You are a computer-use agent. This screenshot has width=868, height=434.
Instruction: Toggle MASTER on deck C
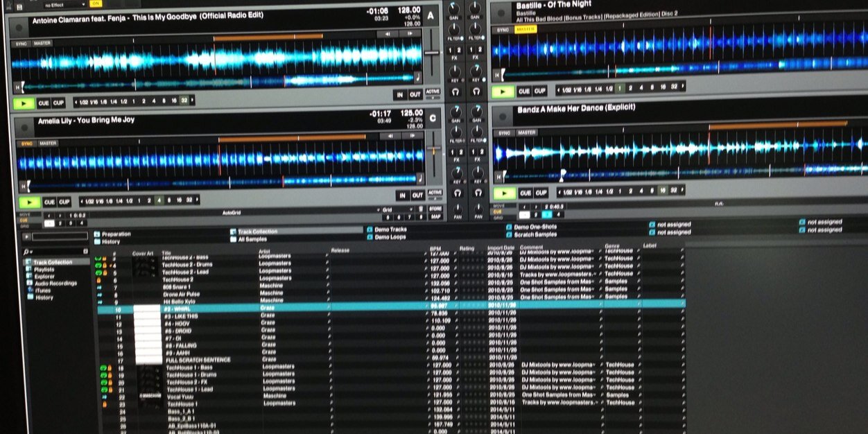click(48, 144)
